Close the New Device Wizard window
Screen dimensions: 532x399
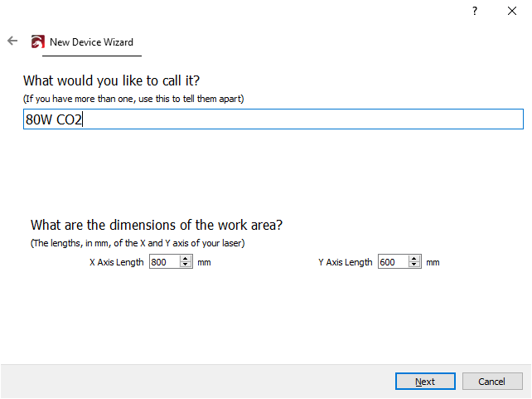click(512, 11)
